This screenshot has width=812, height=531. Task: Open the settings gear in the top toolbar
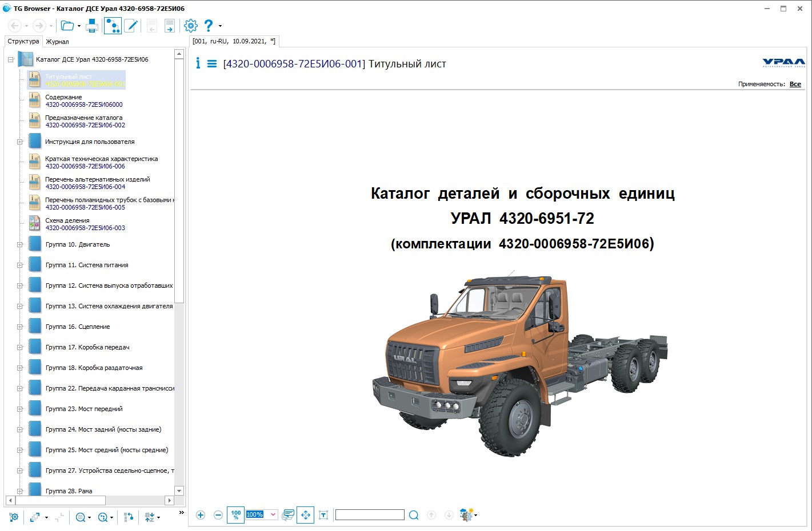(191, 26)
